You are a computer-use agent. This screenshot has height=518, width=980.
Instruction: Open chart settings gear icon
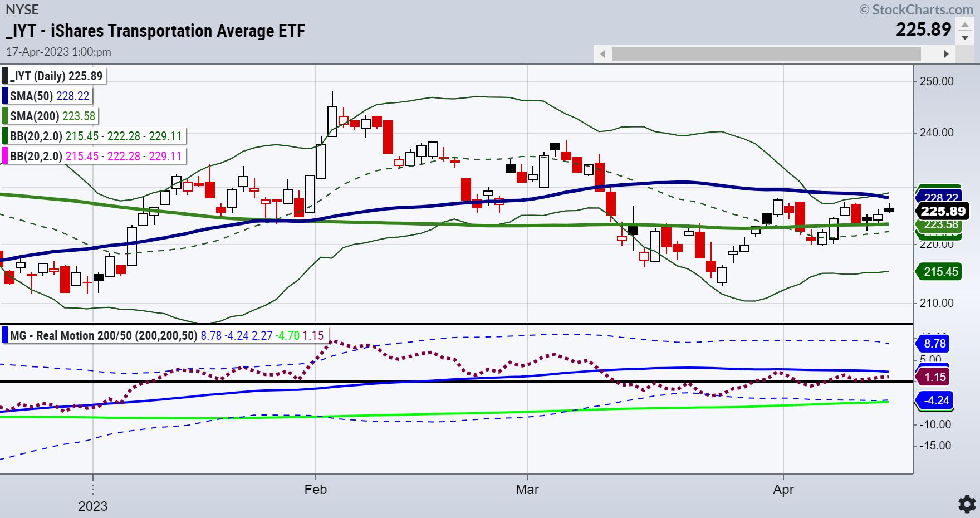tap(967, 504)
